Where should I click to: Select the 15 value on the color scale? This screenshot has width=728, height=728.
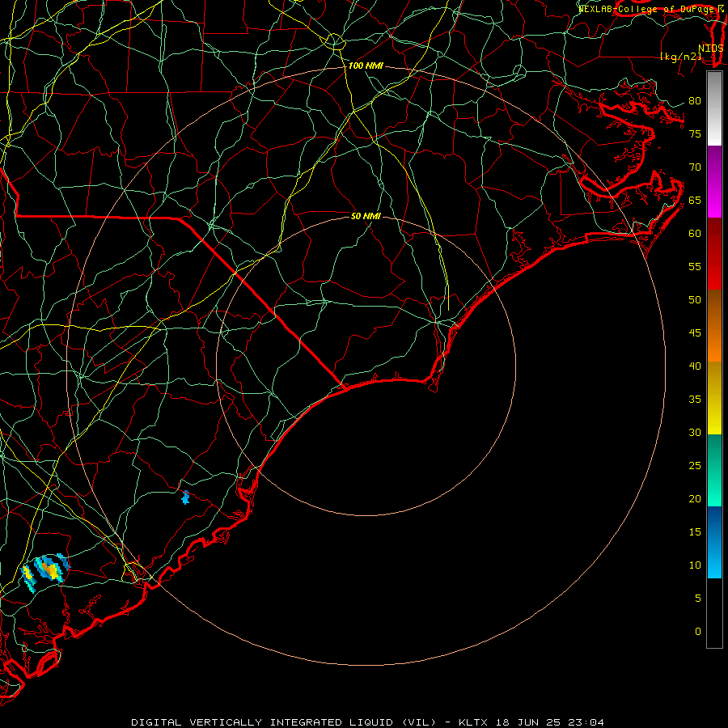coord(695,532)
